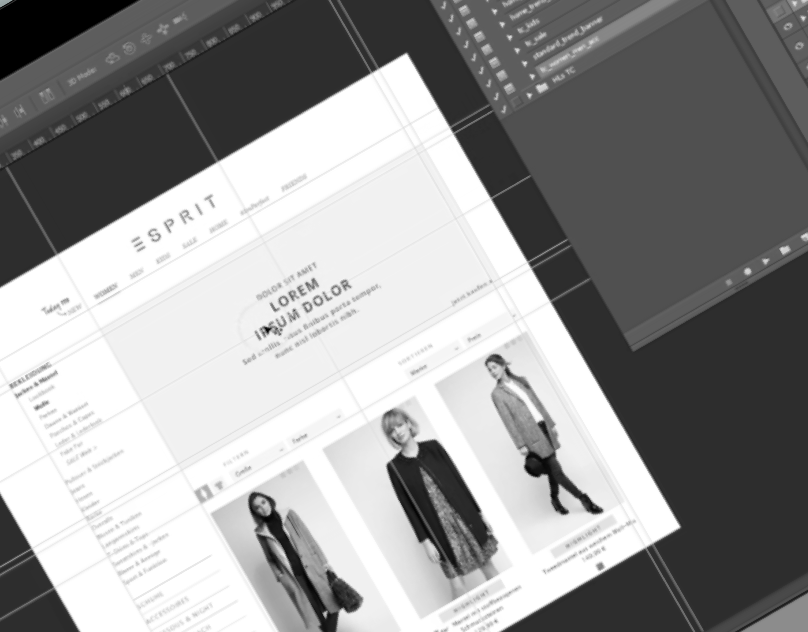
Task: Click the Jacken & Mäntel sidebar link
Action: (37, 385)
